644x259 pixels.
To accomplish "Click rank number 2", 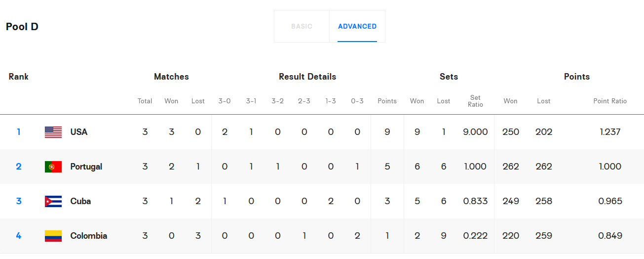I will [x=19, y=167].
